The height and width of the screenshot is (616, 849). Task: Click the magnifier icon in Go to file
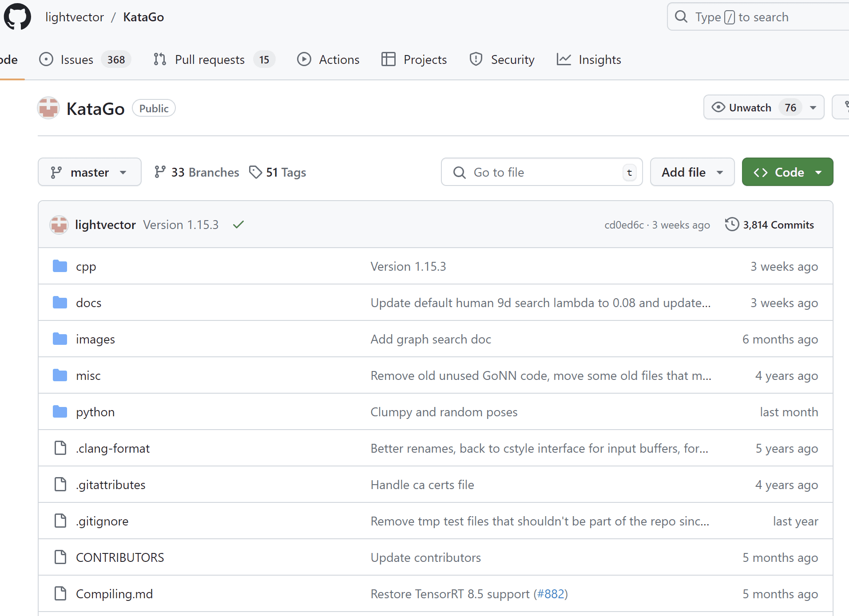[x=460, y=172]
